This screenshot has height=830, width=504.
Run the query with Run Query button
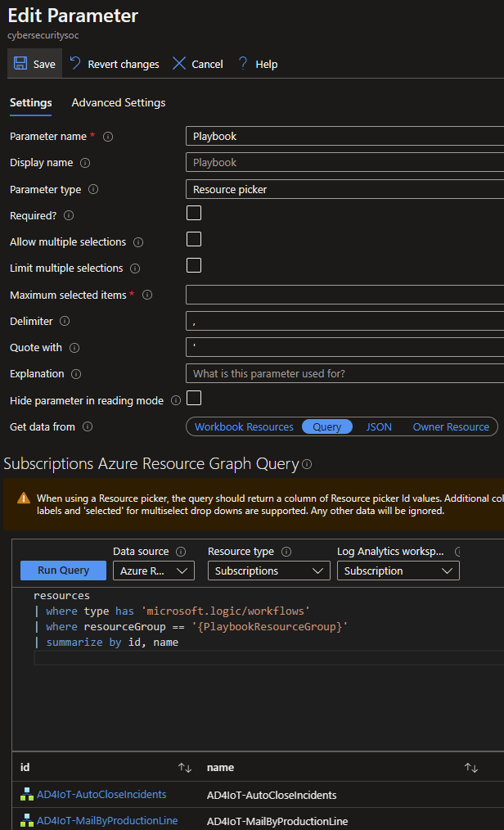click(x=64, y=570)
